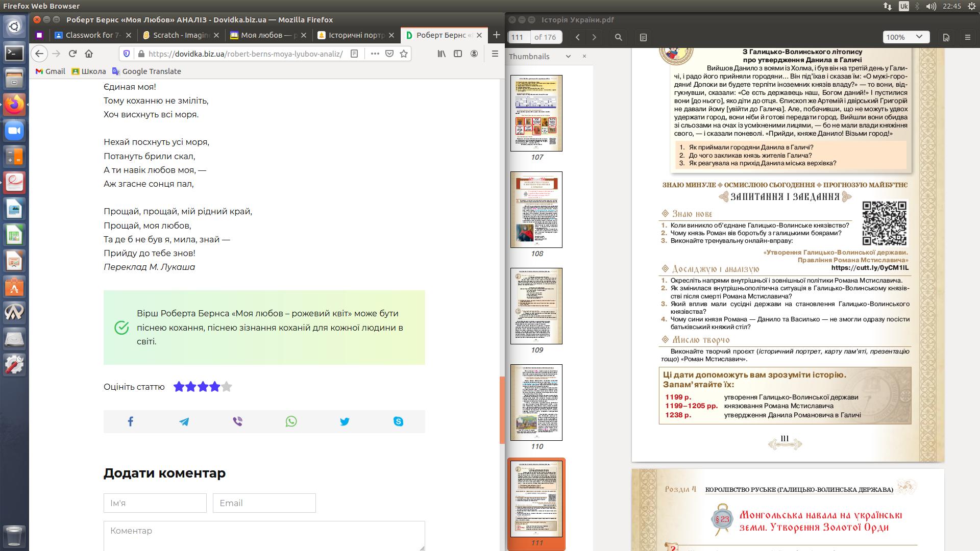Switch to Classwork tab
The width and height of the screenshot is (980, 551).
(x=89, y=35)
